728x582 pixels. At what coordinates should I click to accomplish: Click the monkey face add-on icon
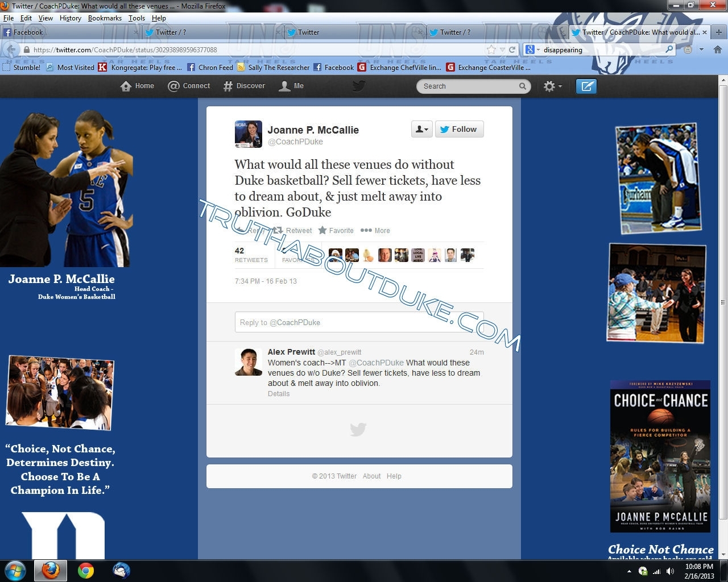(687, 49)
